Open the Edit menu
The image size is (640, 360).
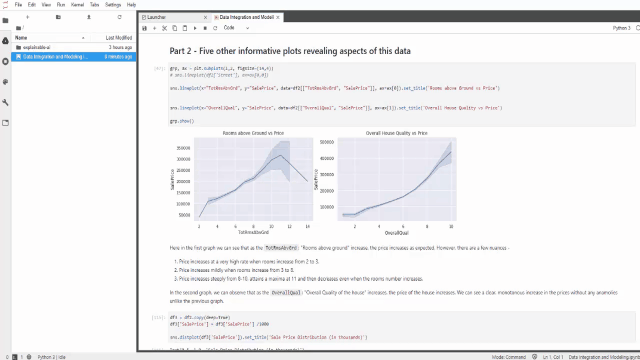(x=32, y=5)
